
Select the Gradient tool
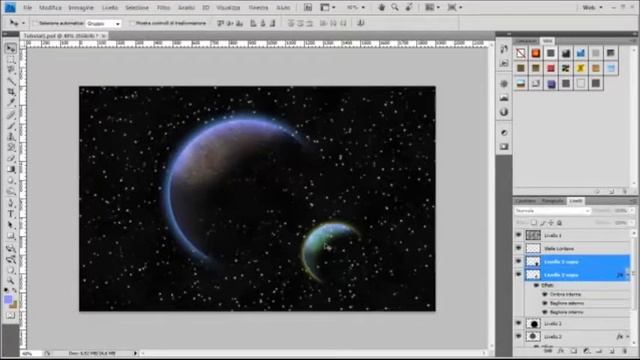(11, 169)
